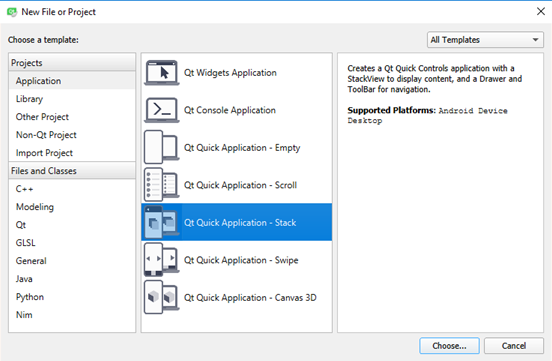Select Qt Quick Application - Stack text
Image resolution: width=552 pixels, height=361 pixels.
240,223
